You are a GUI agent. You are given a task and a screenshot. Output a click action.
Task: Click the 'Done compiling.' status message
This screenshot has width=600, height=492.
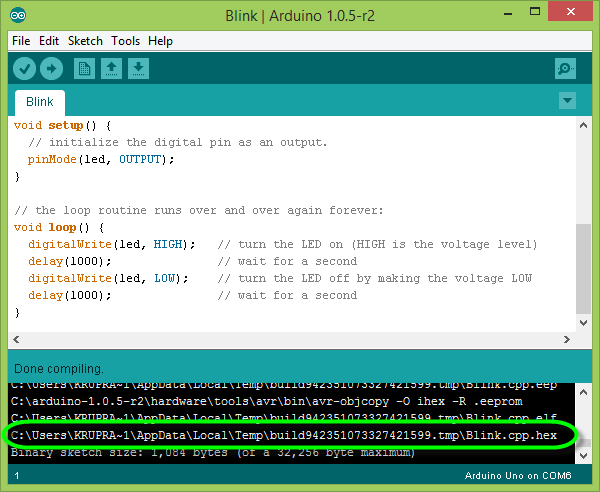tap(59, 369)
